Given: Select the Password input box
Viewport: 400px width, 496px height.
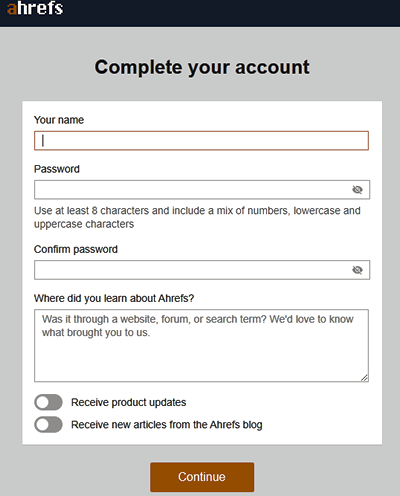Looking at the screenshot, I should (x=202, y=190).
